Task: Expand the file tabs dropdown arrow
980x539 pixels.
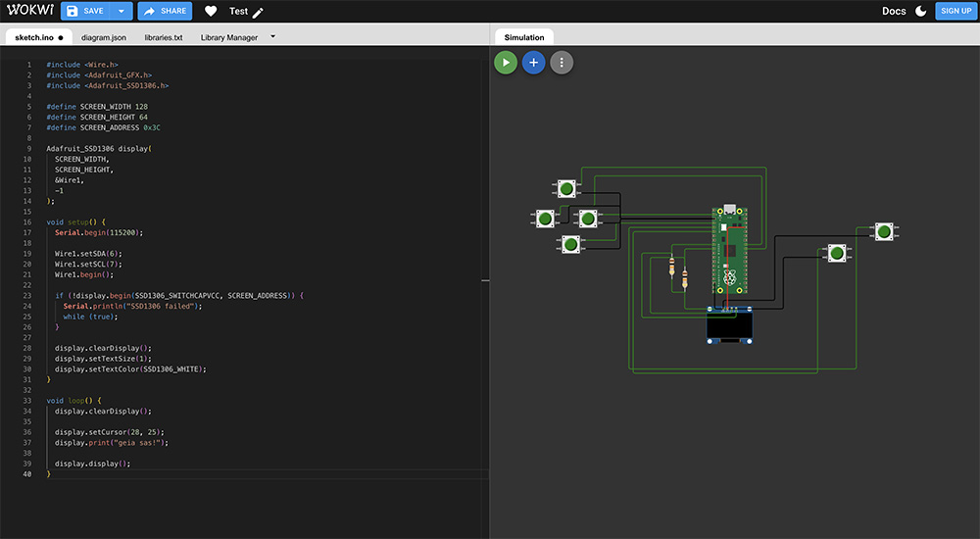Action: pyautogui.click(x=272, y=36)
